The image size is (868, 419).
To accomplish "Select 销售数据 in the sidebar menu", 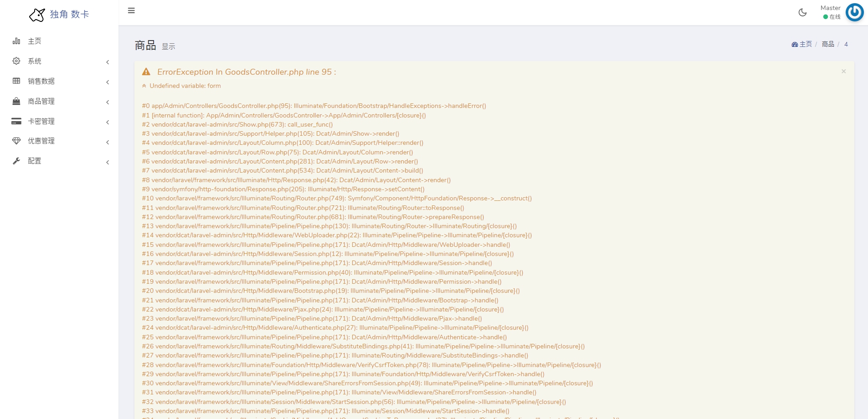I will pos(40,81).
